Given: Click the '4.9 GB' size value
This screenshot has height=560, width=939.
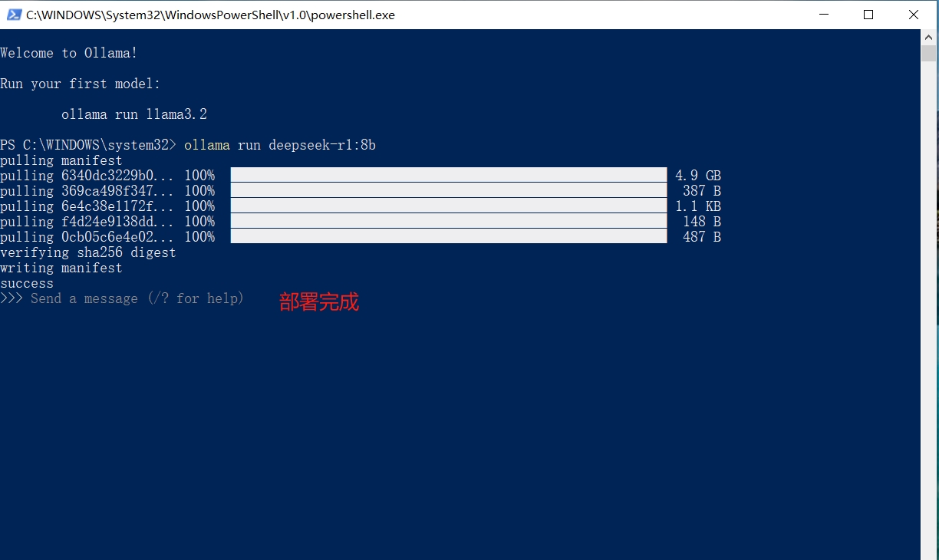Looking at the screenshot, I should click(x=698, y=176).
